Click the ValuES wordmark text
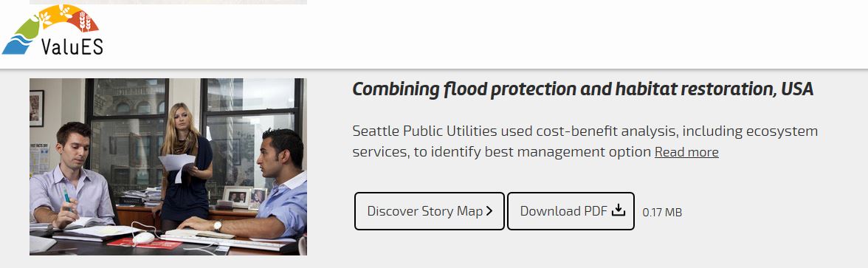The height and width of the screenshot is (268, 868). point(72,46)
